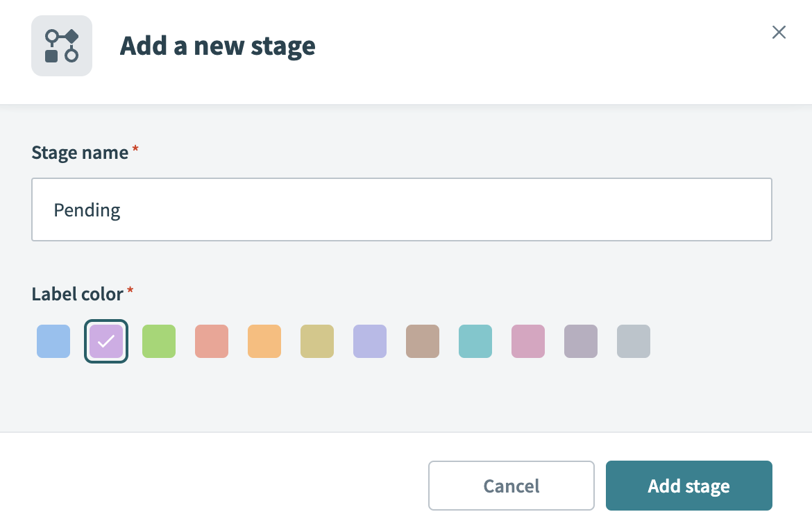
Task: Pick the muted mauve color swatch
Action: click(581, 341)
